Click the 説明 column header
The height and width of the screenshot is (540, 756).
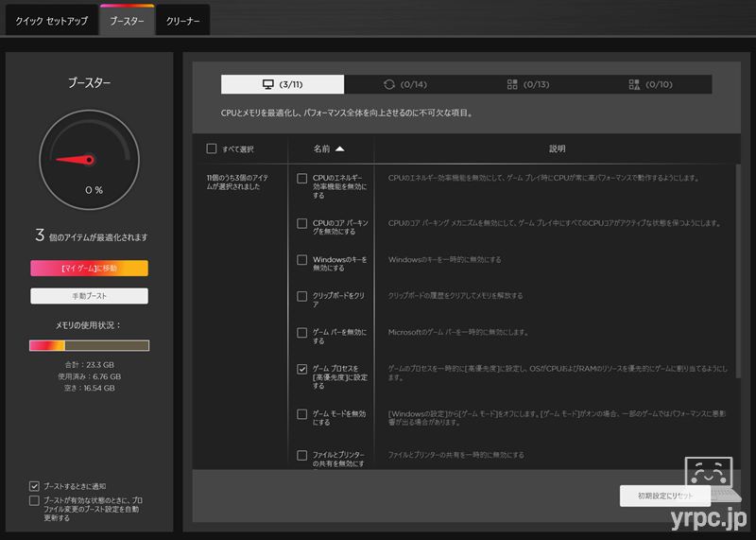click(x=557, y=148)
